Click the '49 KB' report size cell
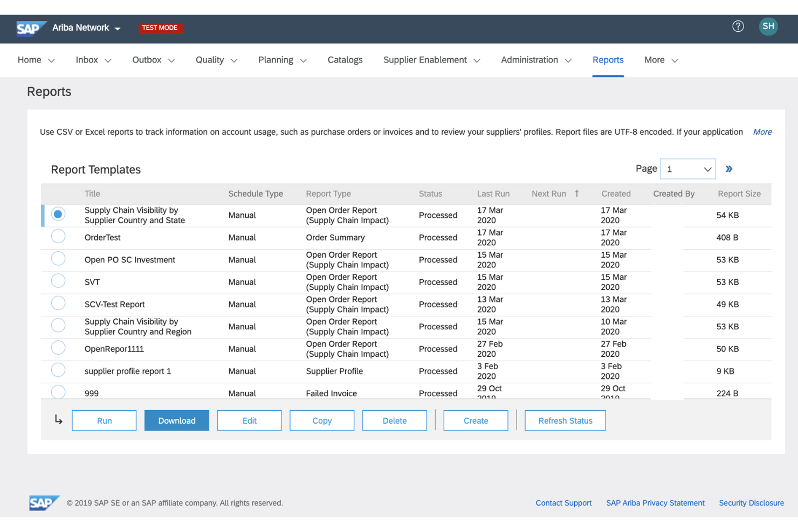Screen dimensions: 798x532 pyautogui.click(x=727, y=304)
